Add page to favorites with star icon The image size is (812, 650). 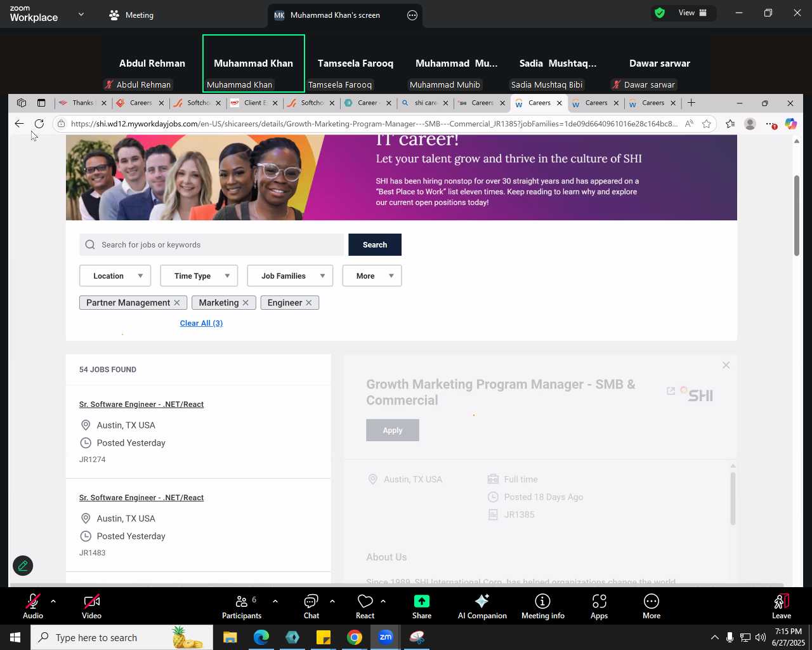click(x=707, y=124)
